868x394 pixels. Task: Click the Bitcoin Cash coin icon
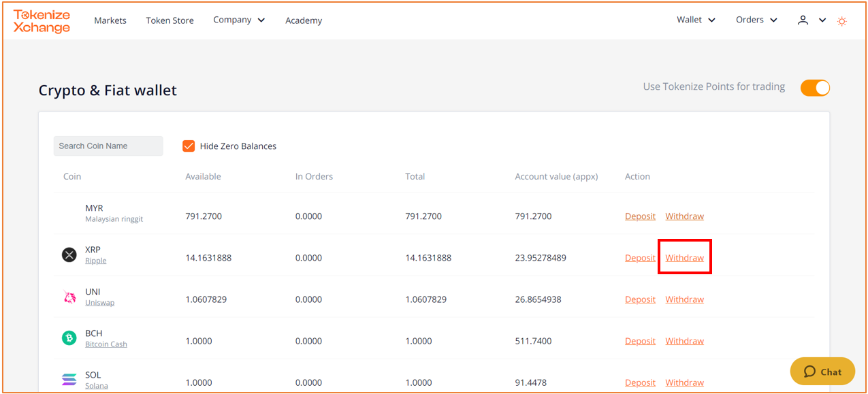tap(69, 338)
